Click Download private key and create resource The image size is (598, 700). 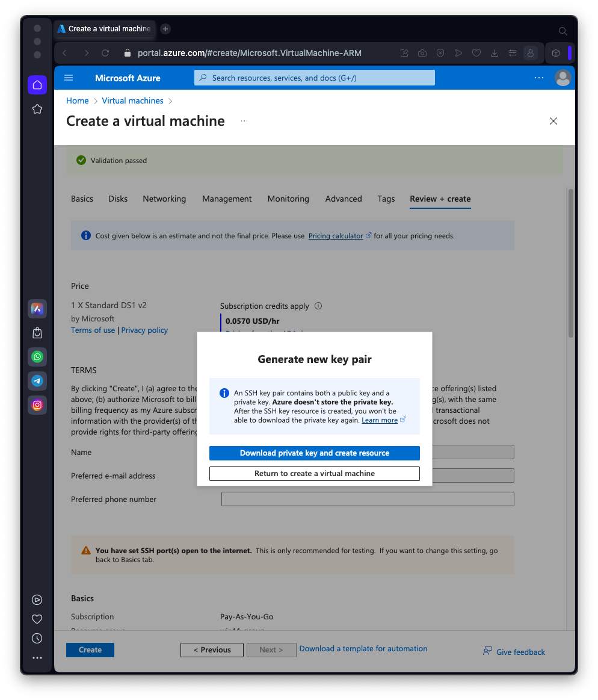pyautogui.click(x=315, y=453)
